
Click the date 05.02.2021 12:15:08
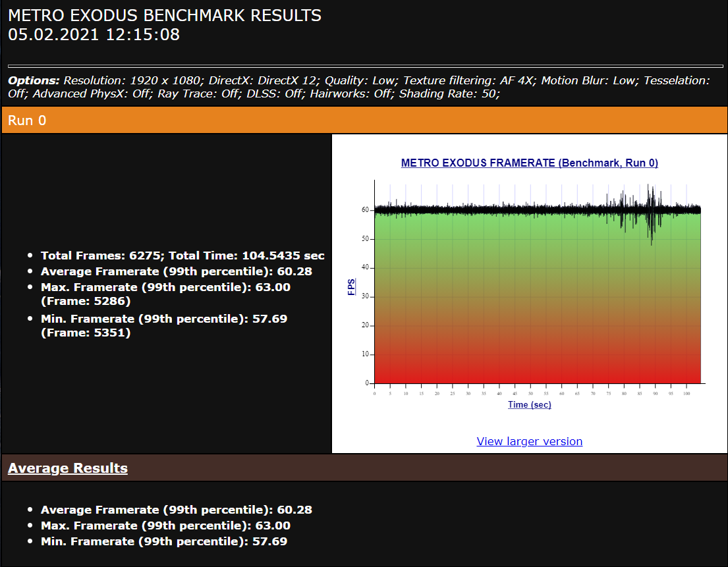click(x=94, y=34)
